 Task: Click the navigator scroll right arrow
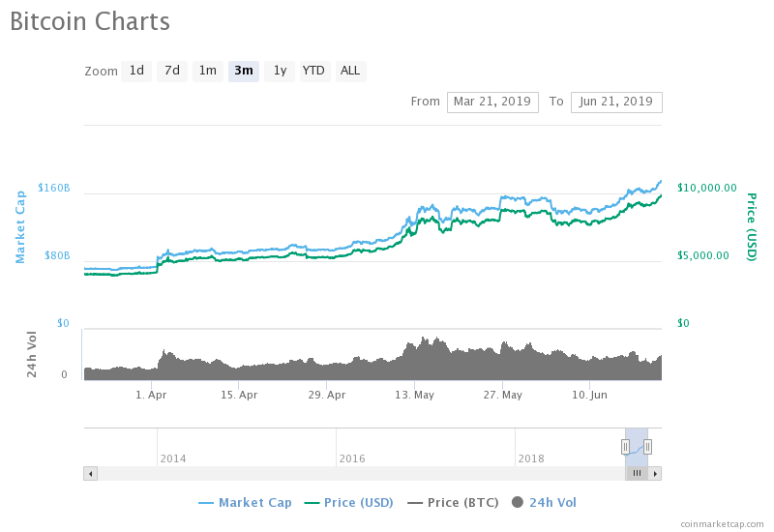[x=655, y=474]
